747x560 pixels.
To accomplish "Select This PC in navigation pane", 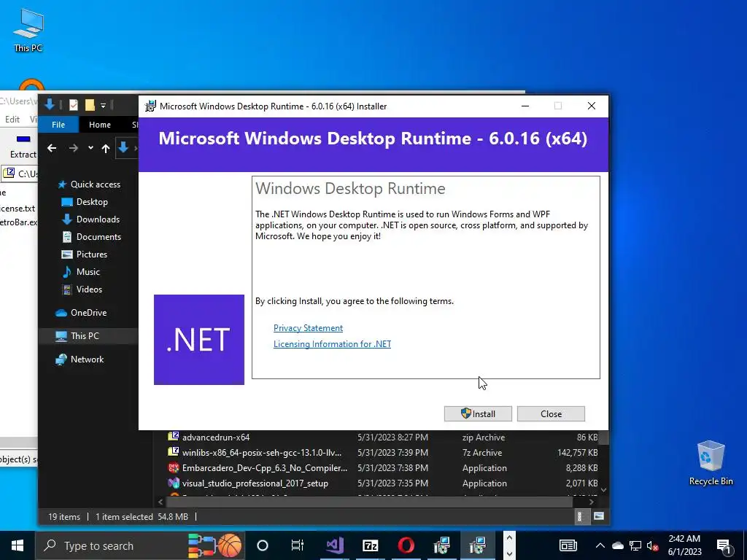I will 85,336.
